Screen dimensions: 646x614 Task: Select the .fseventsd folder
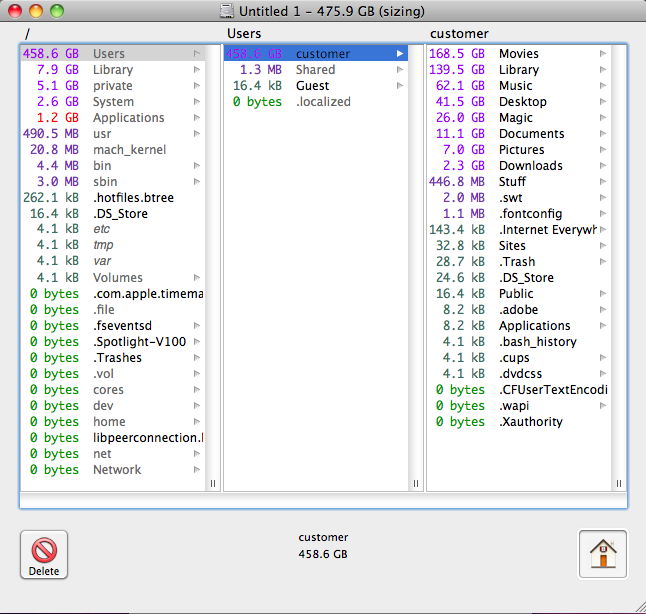click(112, 326)
